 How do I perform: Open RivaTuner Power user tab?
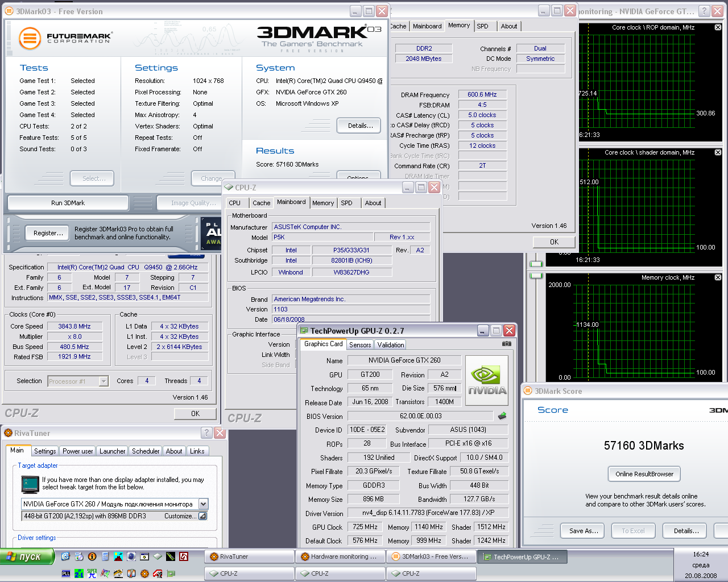tap(78, 451)
